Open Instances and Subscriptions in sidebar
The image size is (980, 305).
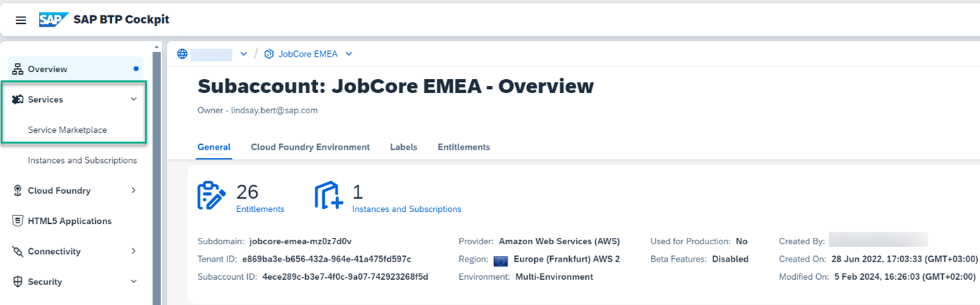click(x=83, y=160)
